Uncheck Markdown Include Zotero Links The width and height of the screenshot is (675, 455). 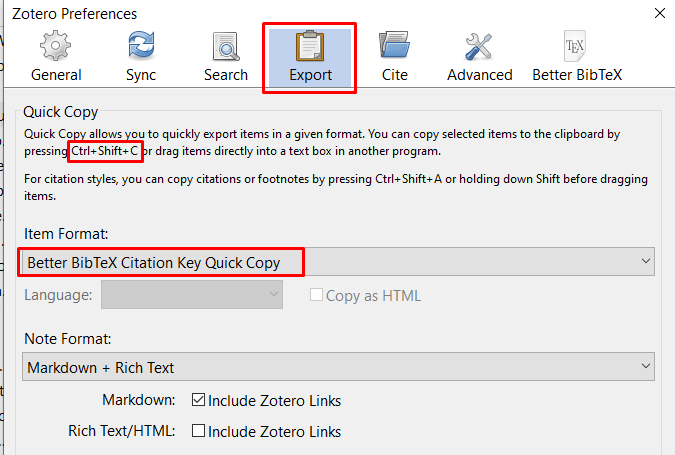click(x=198, y=400)
